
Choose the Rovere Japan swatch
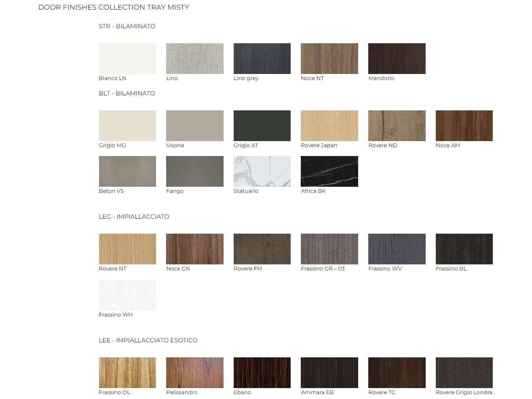[329, 126]
